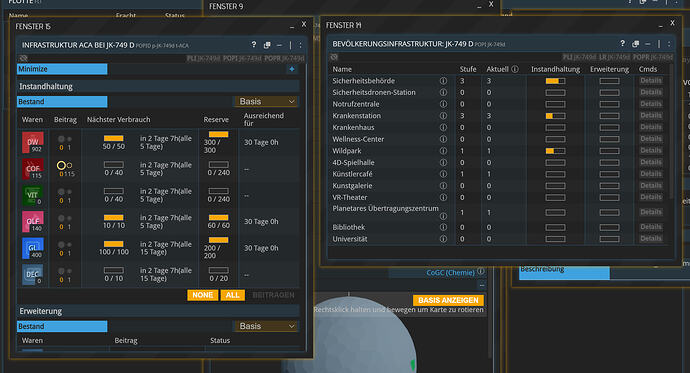Click the DW material tile in Fenster 15
Image resolution: width=690 pixels, height=373 pixels.
33,143
